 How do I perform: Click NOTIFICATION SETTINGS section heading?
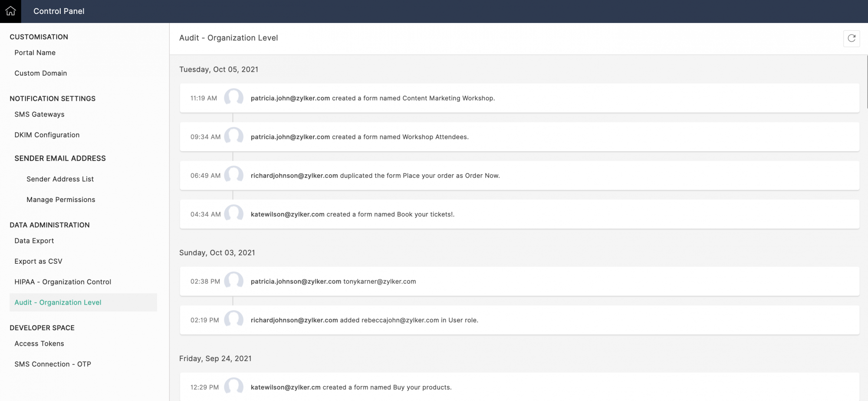[53, 99]
